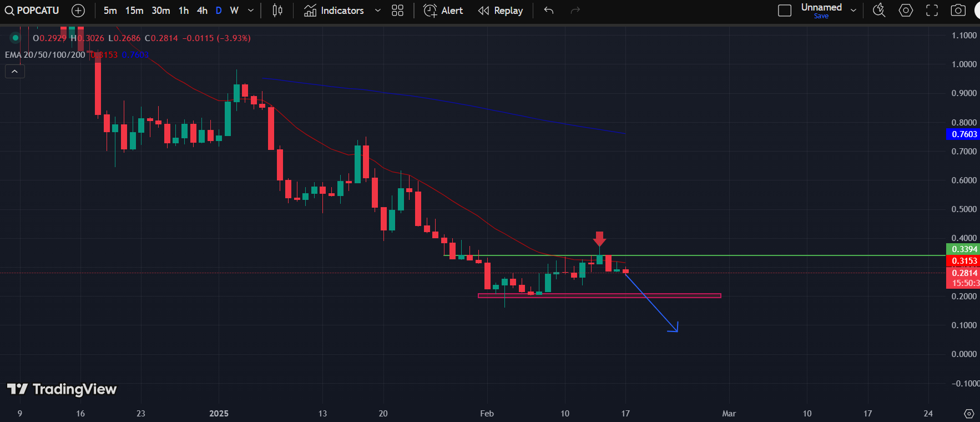The height and width of the screenshot is (422, 980).
Task: Open time axis settings gear icon
Action: (969, 414)
